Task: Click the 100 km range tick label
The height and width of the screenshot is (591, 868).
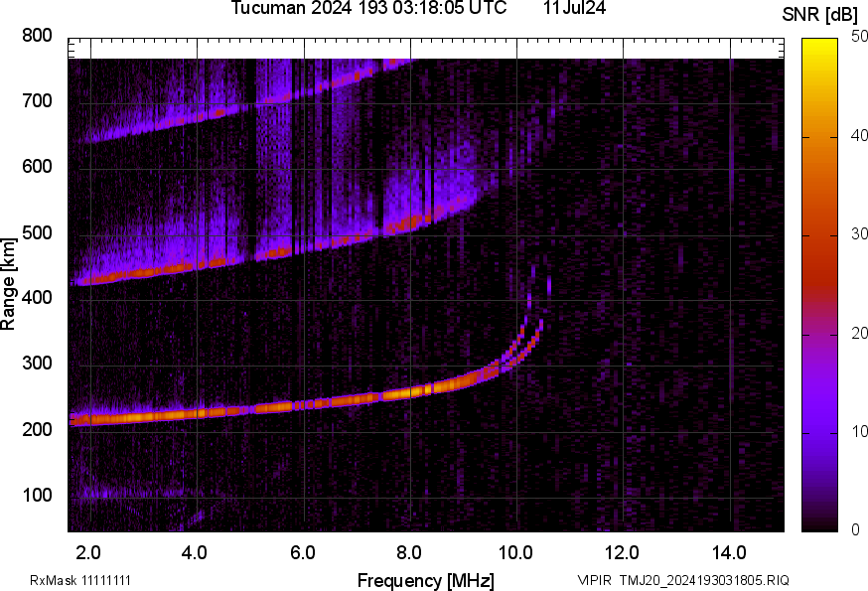Action: [x=36, y=496]
